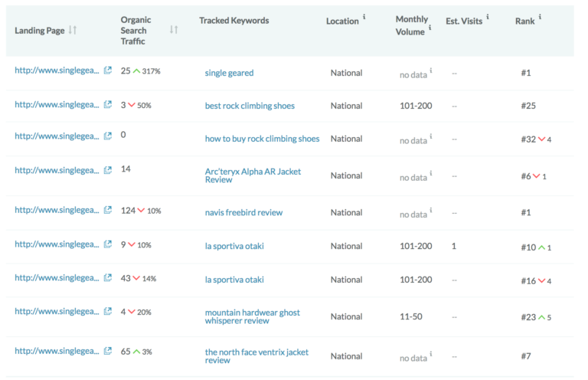Open 'best rock climbing shoes' keyword
588x380 pixels.
pos(250,106)
